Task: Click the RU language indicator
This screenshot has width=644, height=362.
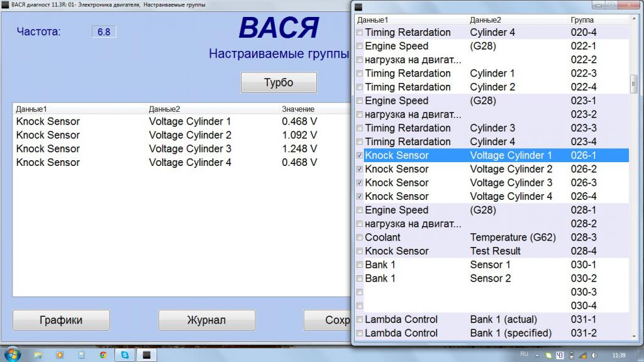Action: 524,354
